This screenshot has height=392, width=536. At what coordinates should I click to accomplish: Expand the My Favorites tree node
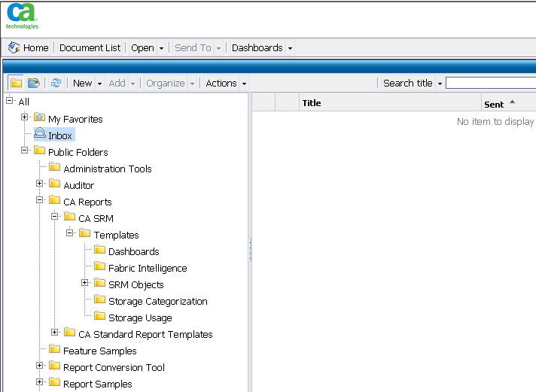click(25, 117)
